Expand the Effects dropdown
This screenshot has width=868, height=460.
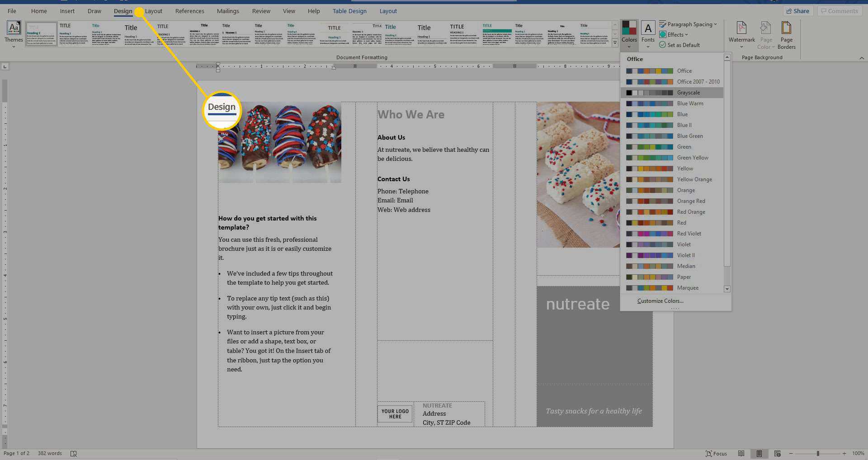[x=674, y=34]
